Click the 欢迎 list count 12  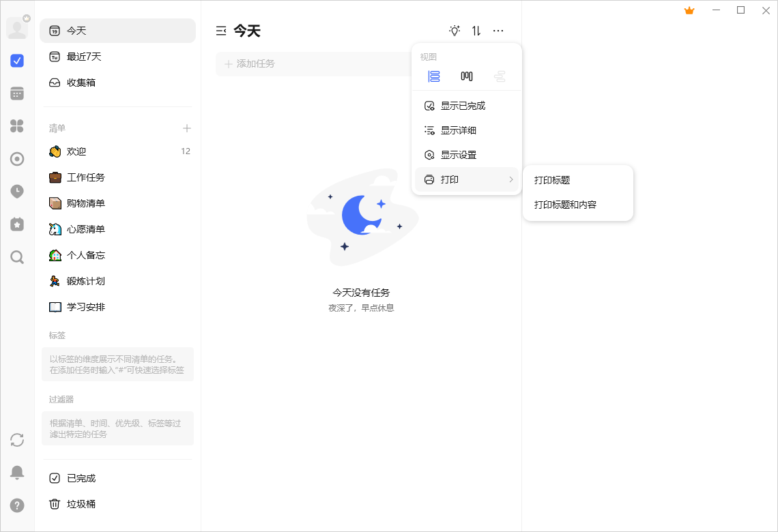coord(186,151)
